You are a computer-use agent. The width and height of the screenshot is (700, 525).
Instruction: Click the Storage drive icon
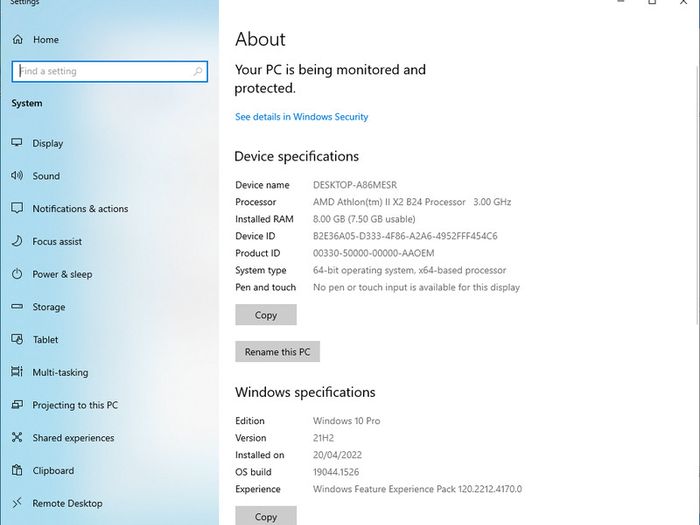tap(17, 306)
